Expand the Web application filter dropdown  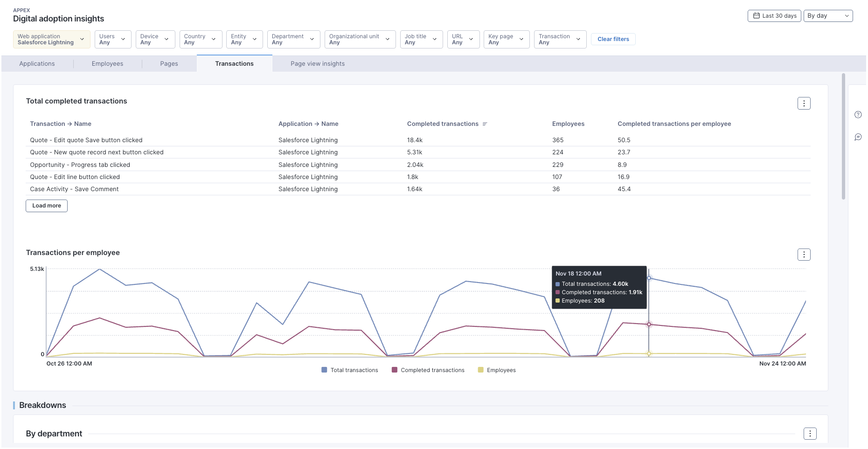point(51,39)
